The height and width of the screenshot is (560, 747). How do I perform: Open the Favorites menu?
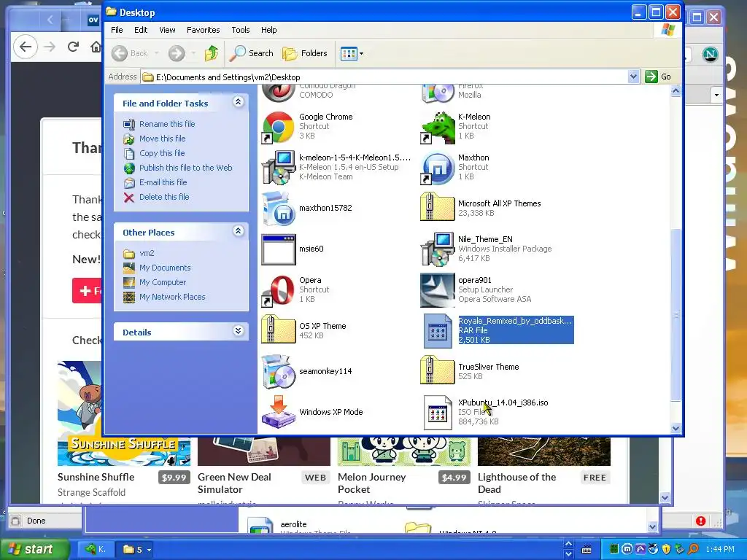(x=204, y=30)
